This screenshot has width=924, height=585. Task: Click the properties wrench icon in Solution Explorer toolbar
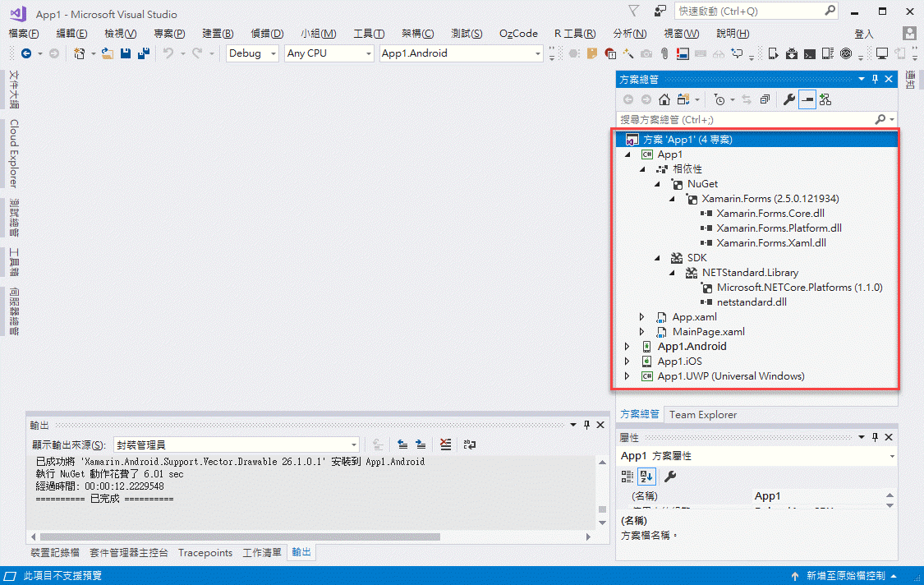click(x=789, y=99)
